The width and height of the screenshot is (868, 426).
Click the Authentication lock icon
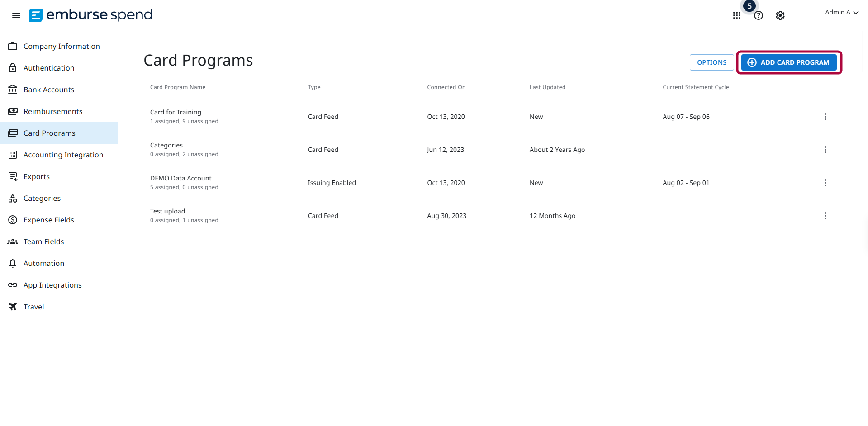[x=13, y=68]
